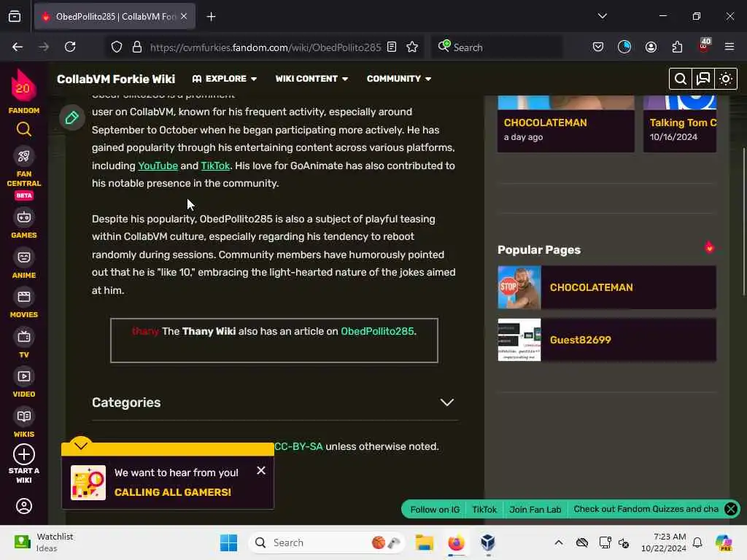Collapse the survey popup yellow chevron
747x560 pixels.
[80, 446]
